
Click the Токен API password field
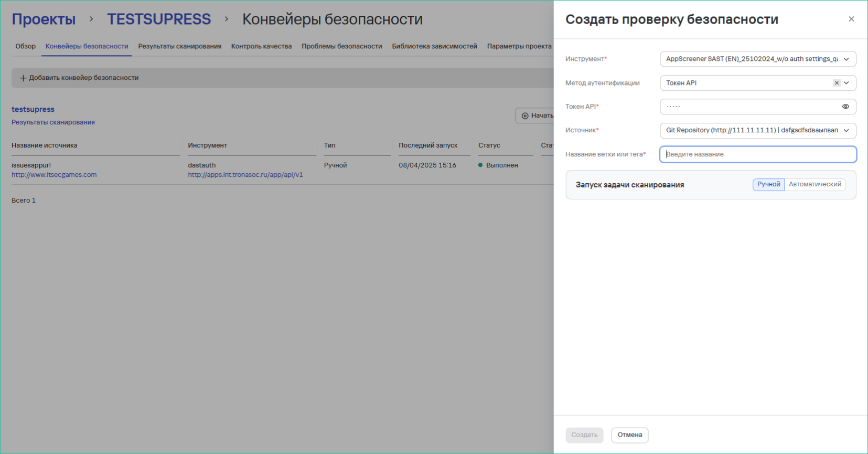coord(750,107)
